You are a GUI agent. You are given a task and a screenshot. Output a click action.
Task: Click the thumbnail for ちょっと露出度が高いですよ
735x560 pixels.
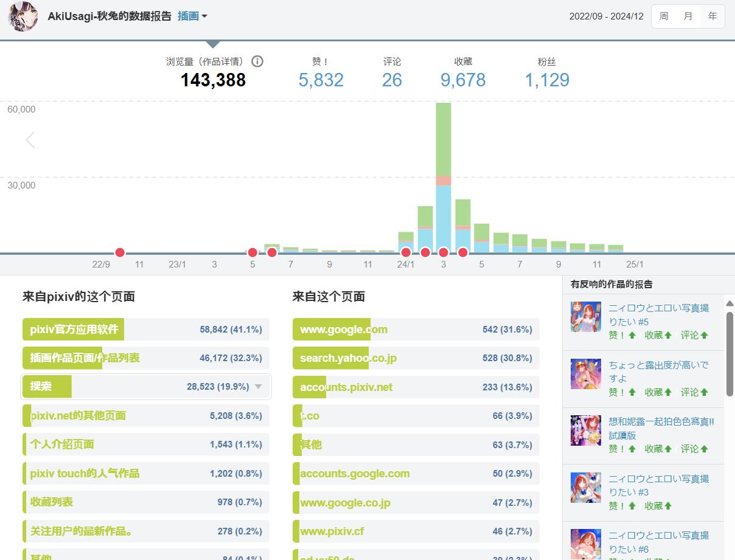(586, 374)
